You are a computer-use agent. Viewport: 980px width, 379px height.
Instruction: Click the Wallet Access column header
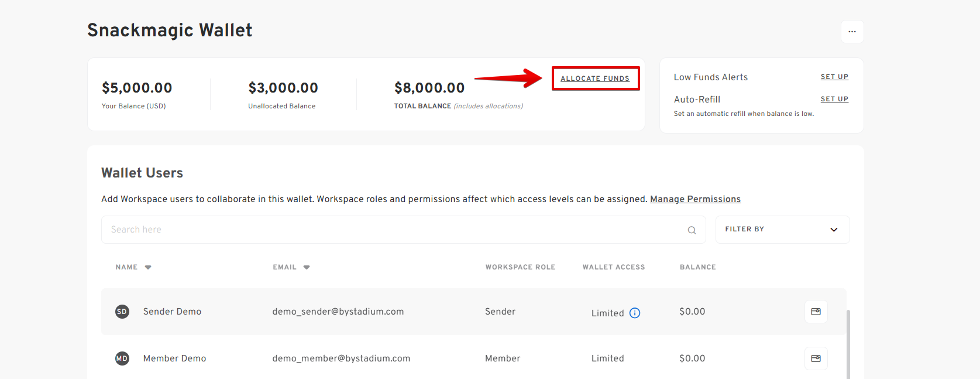(613, 267)
